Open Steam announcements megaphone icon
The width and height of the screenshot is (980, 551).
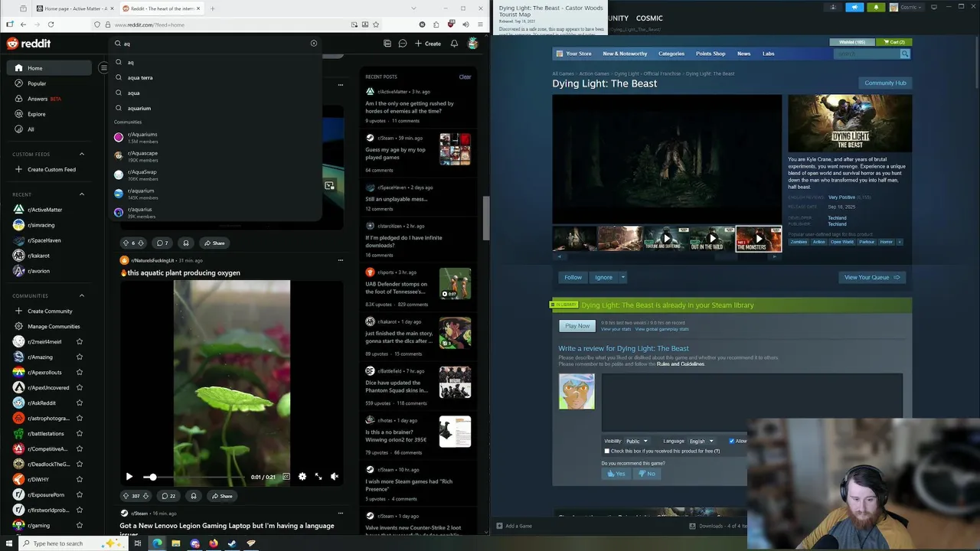(854, 8)
